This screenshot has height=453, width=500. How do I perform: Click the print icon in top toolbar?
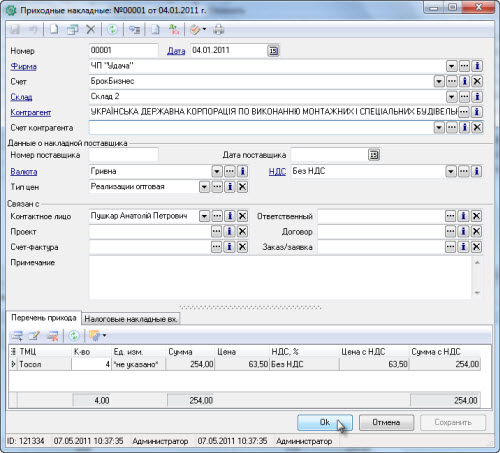(219, 30)
